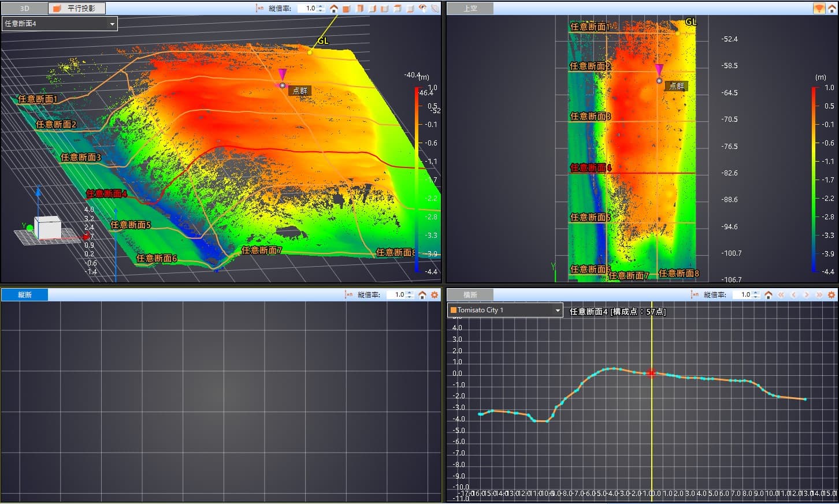The width and height of the screenshot is (839, 504).
Task: Toggle orange filter icon in 上空 panel
Action: tap(819, 8)
